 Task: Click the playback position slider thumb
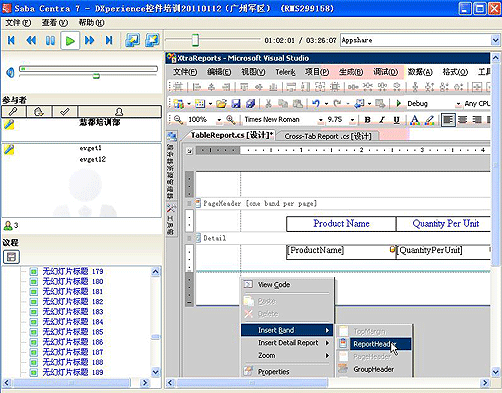(x=195, y=40)
